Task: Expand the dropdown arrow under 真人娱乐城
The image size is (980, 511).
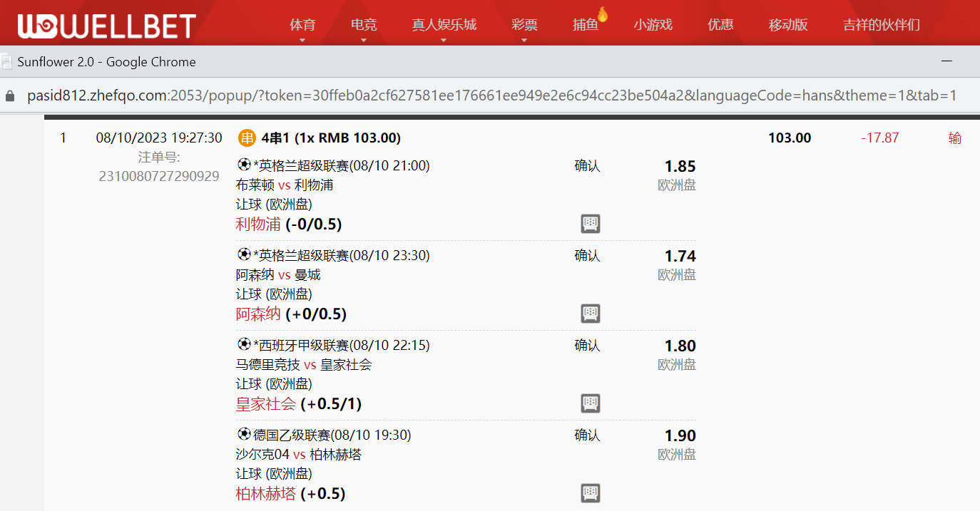Action: (x=444, y=41)
